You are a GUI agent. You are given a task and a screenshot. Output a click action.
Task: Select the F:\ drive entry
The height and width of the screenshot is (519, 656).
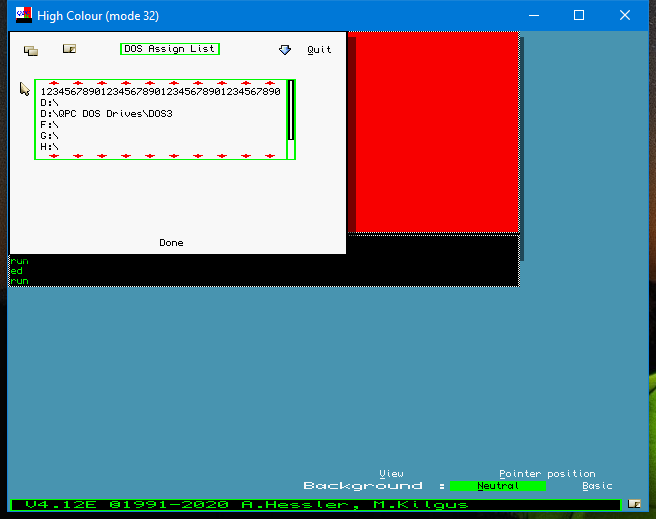[x=49, y=125]
